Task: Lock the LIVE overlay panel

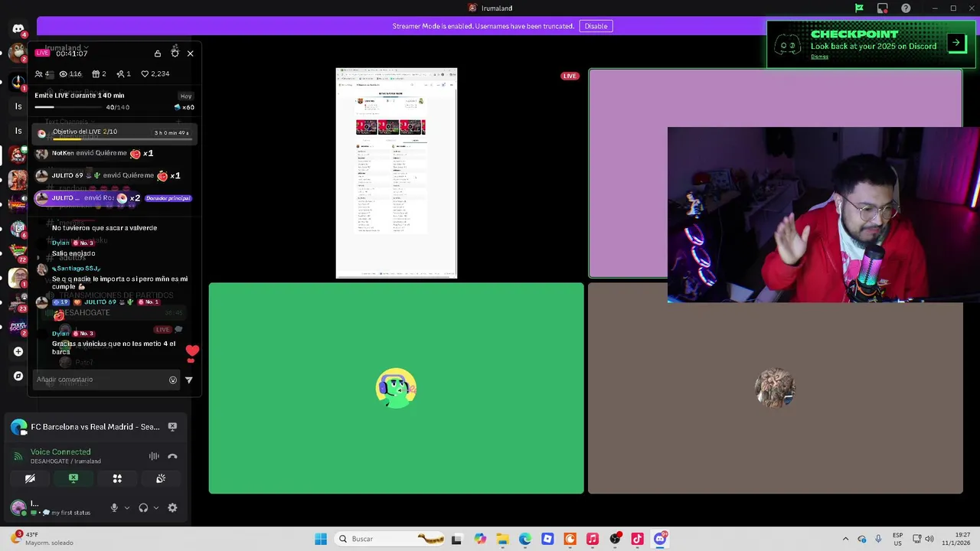Action: click(x=158, y=54)
